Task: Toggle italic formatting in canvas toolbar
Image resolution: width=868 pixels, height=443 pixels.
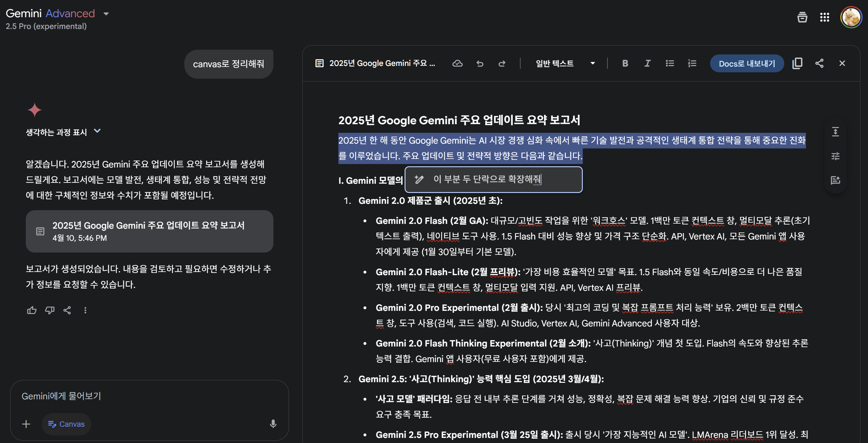Action: point(647,63)
